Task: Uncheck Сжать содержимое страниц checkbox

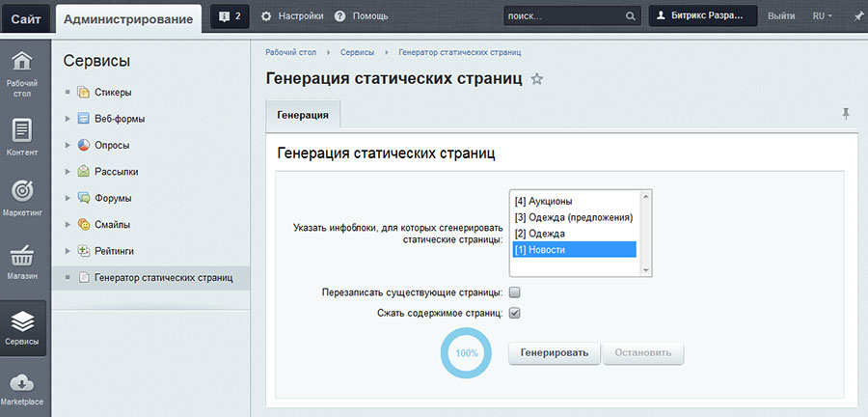Action: point(515,313)
